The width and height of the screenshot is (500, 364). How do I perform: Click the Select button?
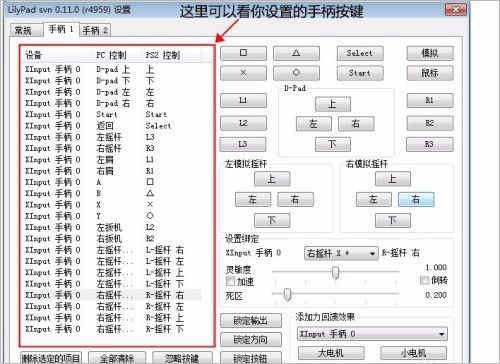360,53
